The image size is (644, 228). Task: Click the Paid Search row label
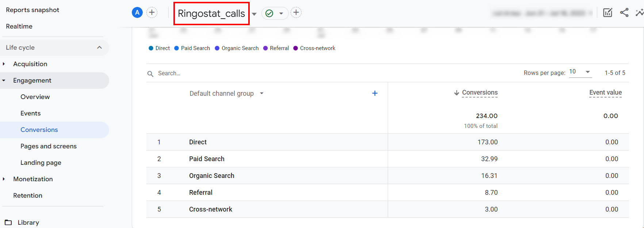click(207, 159)
